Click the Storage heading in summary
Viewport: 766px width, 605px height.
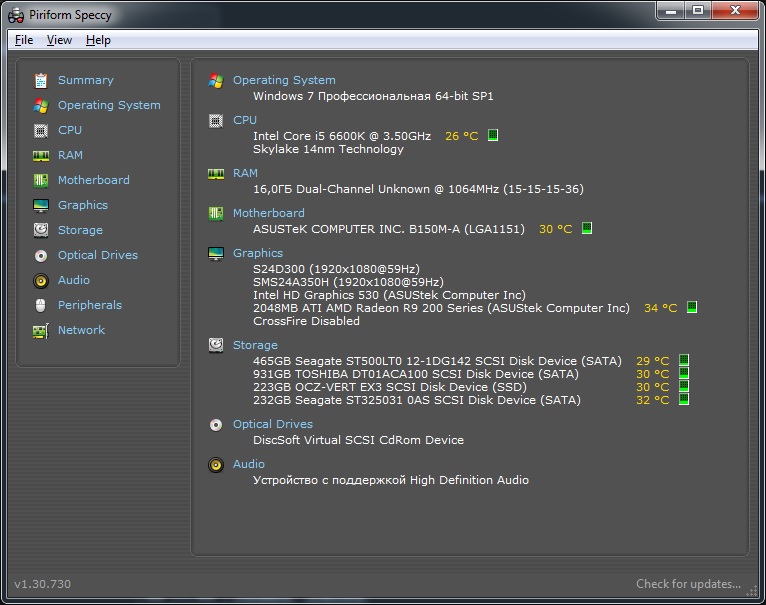click(255, 345)
